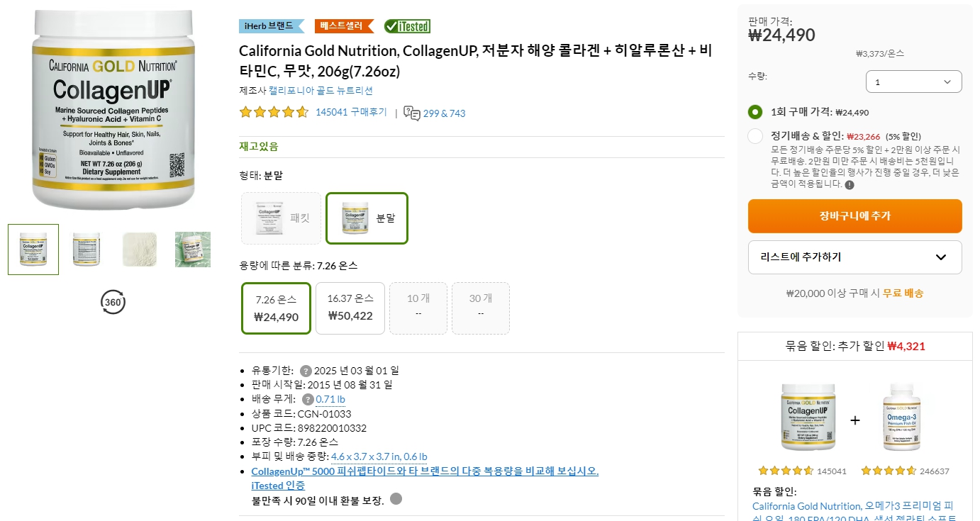Switch to the 분말 form tab
980x521 pixels.
coord(367,218)
